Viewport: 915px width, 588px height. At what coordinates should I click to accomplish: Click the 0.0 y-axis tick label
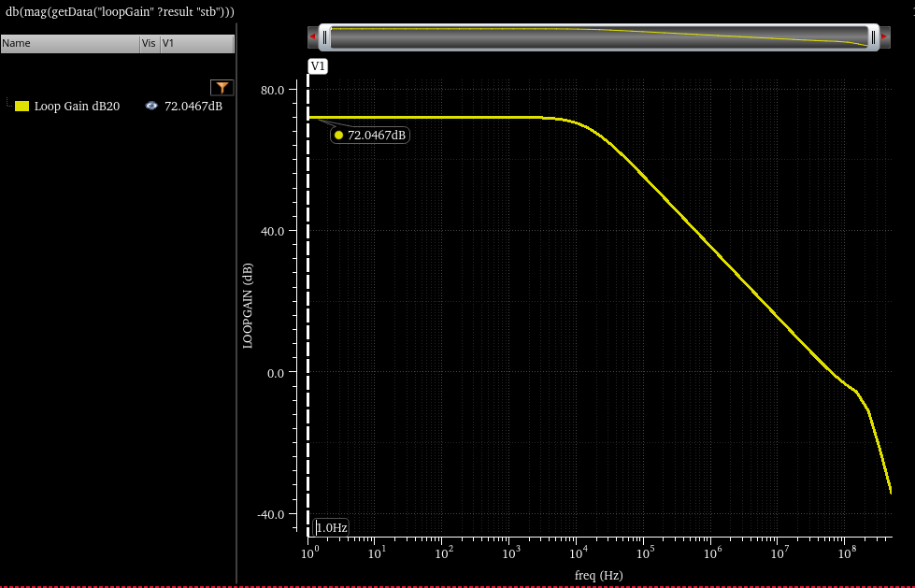276,373
